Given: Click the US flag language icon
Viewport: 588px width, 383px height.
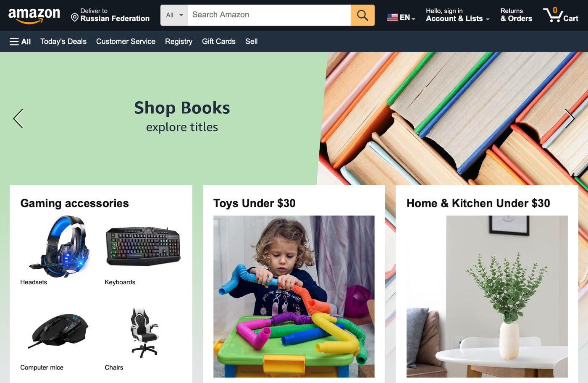Looking at the screenshot, I should [x=392, y=17].
